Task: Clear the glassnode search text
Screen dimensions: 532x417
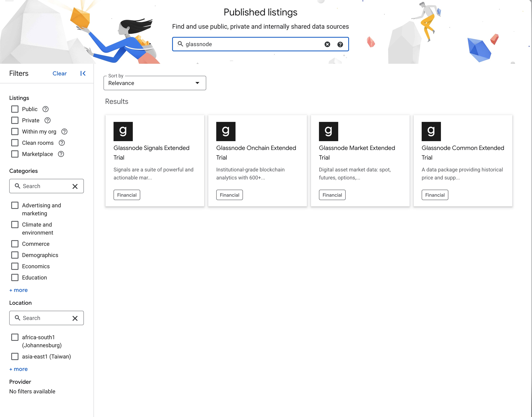Action: click(327, 44)
